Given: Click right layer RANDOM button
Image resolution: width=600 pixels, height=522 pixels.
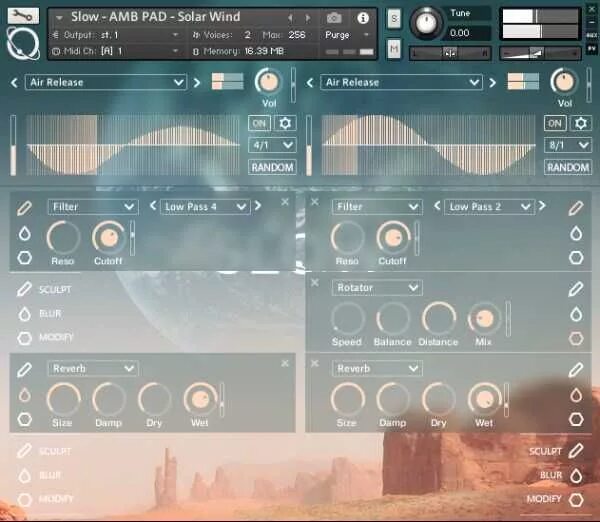Looking at the screenshot, I should 568,167.
